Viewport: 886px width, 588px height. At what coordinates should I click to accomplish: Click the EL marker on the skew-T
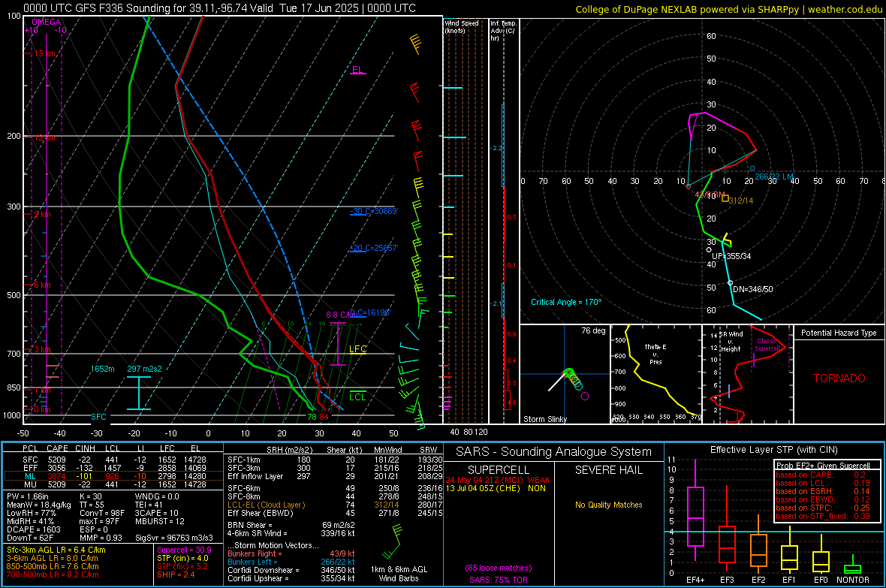357,70
